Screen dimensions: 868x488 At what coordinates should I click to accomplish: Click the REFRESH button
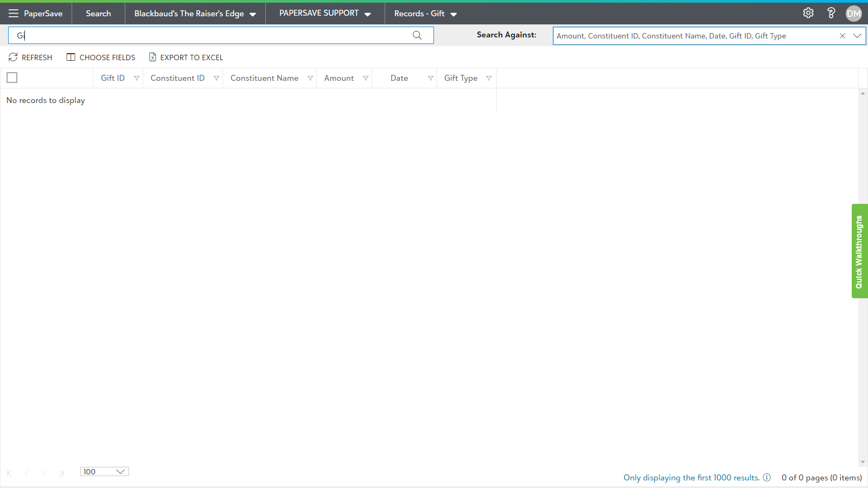[30, 57]
